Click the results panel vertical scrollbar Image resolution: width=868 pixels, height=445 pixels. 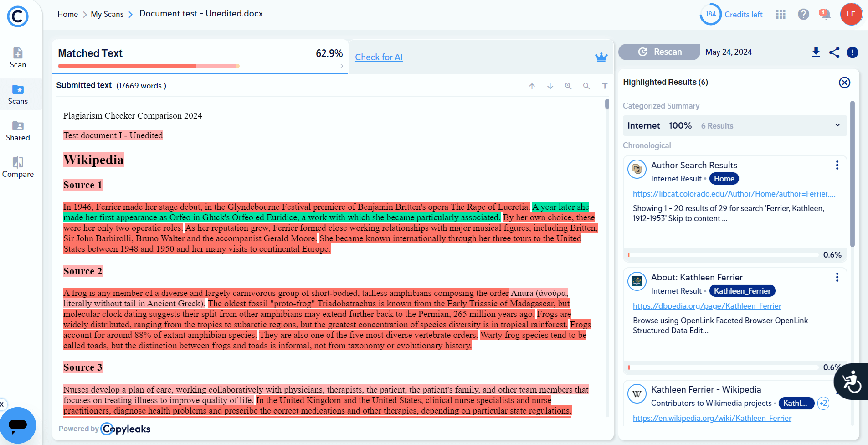[852, 174]
